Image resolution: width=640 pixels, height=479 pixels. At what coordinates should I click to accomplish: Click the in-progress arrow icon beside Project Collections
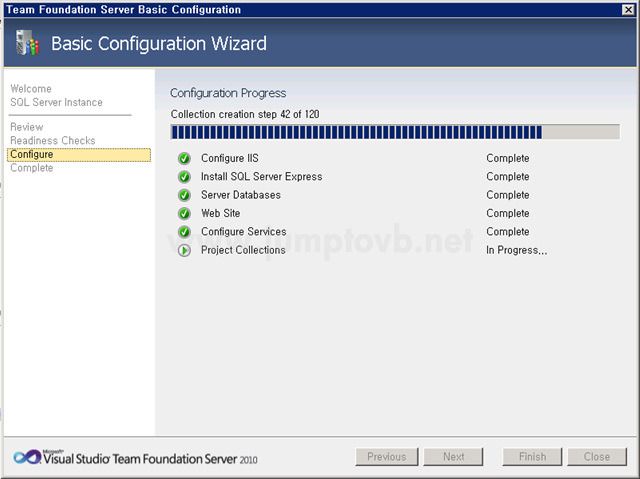click(184, 250)
